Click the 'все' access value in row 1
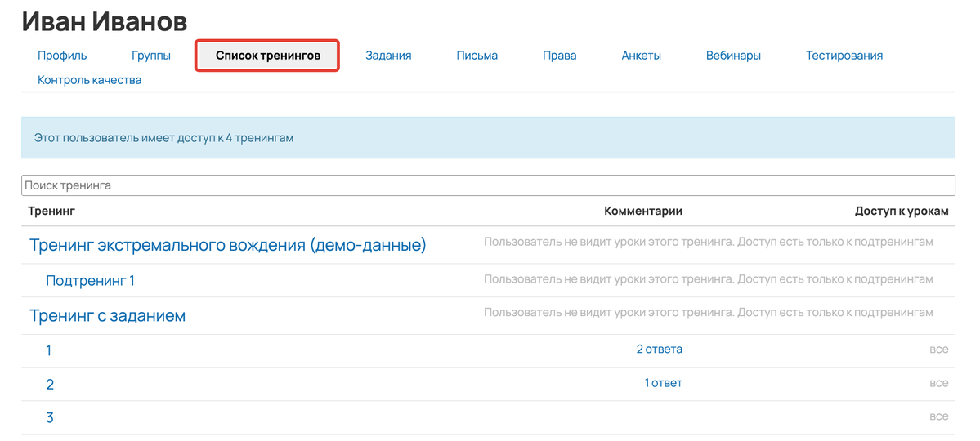This screenshot has height=441, width=980. coord(939,350)
